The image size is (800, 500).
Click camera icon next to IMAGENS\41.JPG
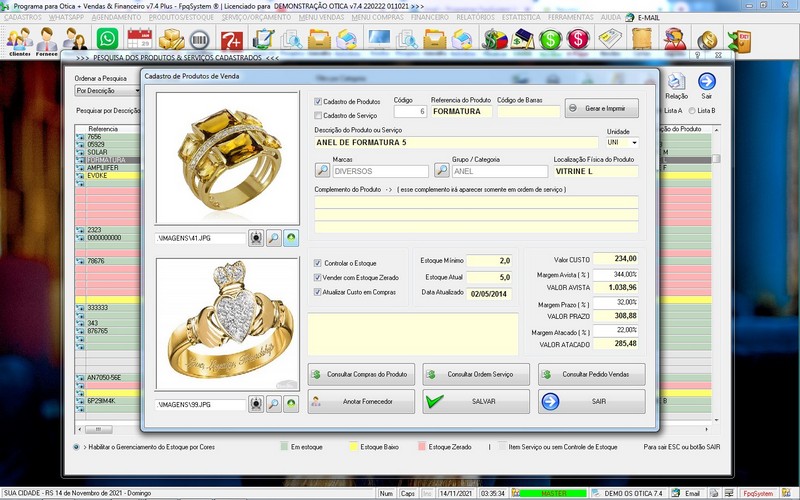[x=256, y=238]
